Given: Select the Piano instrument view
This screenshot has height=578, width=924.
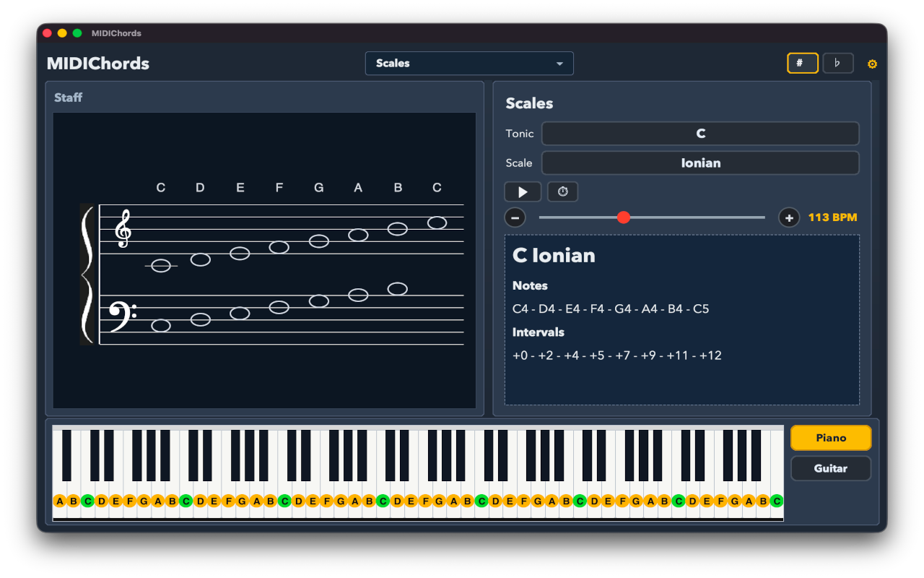Looking at the screenshot, I should 830,438.
